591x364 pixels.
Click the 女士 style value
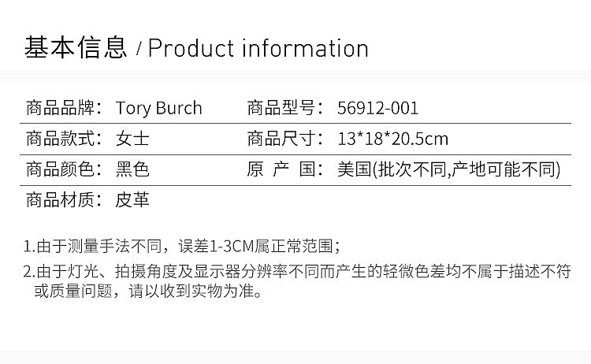click(x=132, y=139)
